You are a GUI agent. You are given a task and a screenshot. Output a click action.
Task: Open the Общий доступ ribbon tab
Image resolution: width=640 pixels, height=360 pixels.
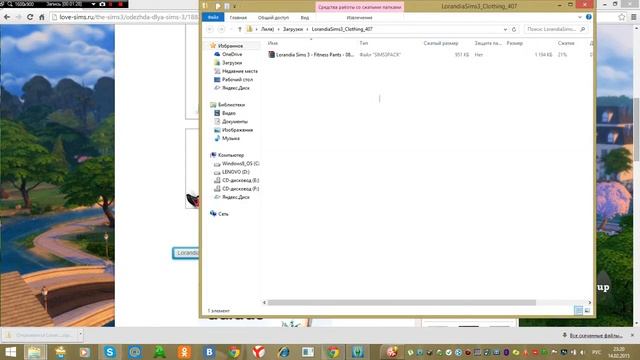(x=273, y=18)
